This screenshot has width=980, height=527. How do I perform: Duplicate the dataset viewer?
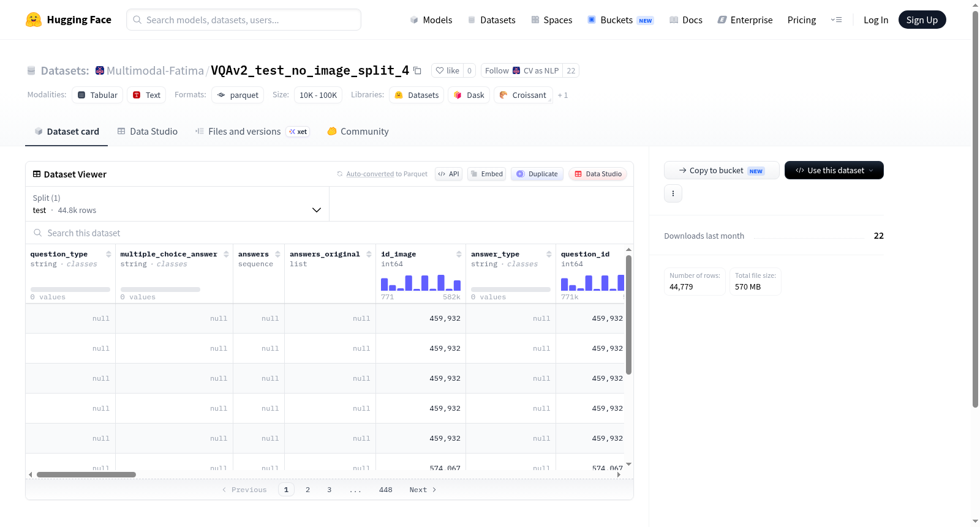537,174
